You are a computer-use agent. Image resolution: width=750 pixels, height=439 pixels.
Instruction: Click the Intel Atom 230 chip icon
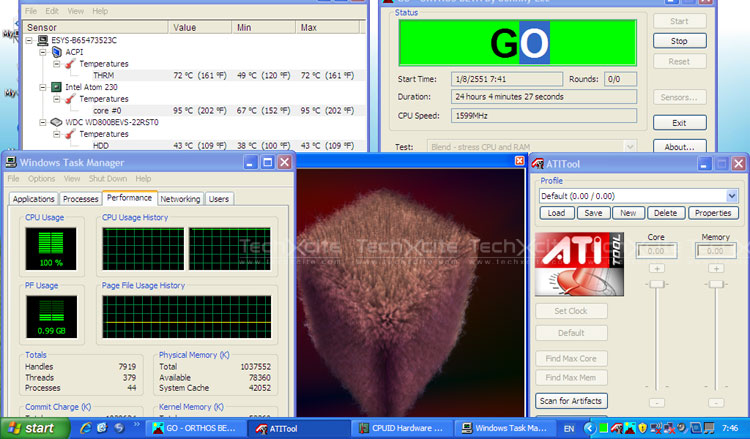(x=56, y=87)
